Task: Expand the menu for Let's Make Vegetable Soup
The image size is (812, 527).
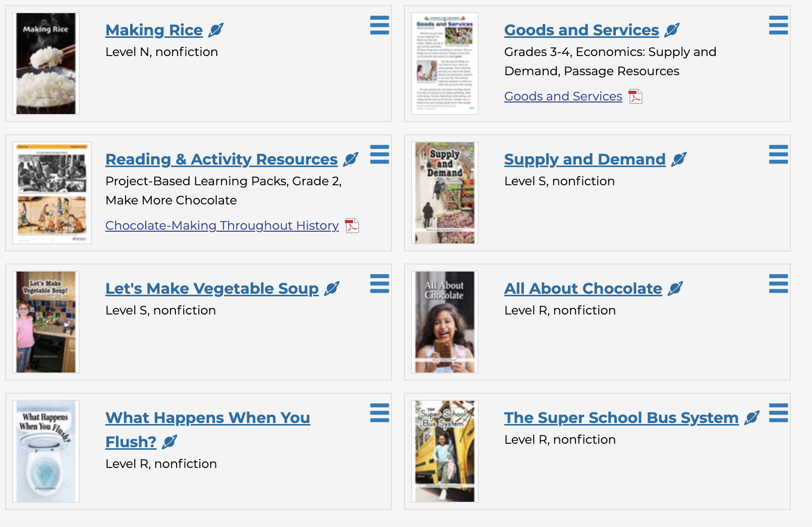Action: pyautogui.click(x=379, y=284)
